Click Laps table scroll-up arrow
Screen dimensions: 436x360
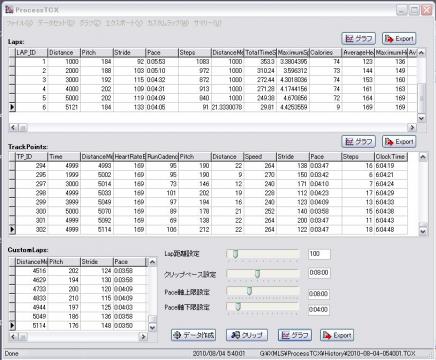point(421,53)
